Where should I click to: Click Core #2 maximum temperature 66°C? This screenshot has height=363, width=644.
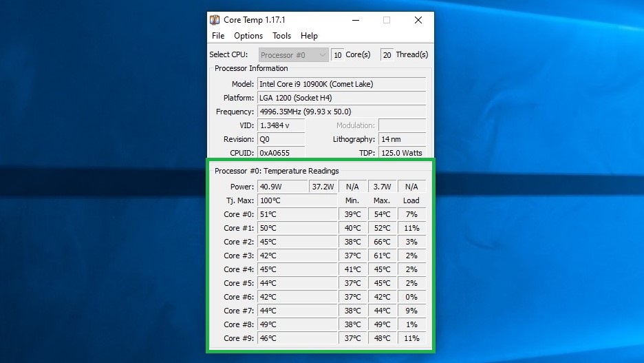382,242
